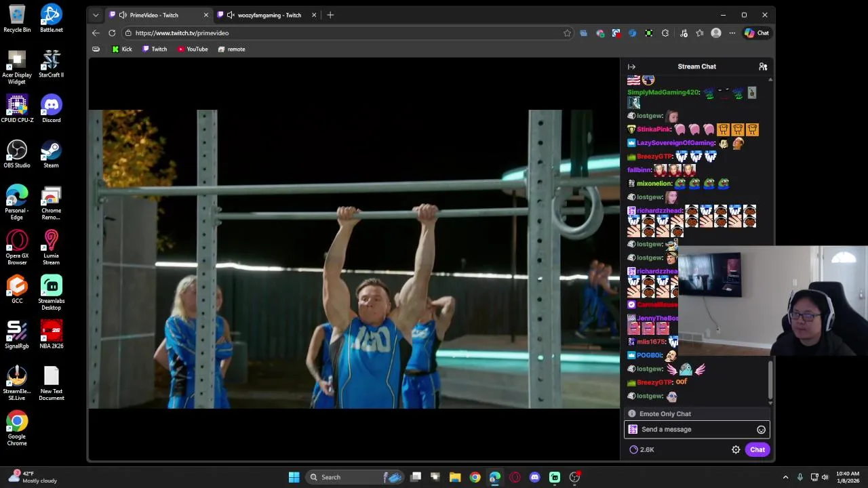Click BreezyGTP's oof chat message

click(x=657, y=382)
